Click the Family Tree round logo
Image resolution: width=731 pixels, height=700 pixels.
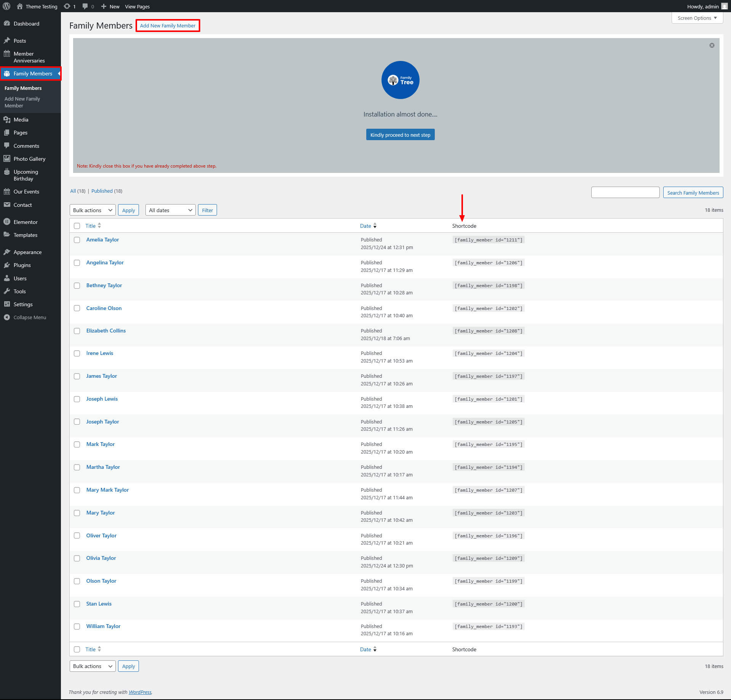(x=400, y=80)
